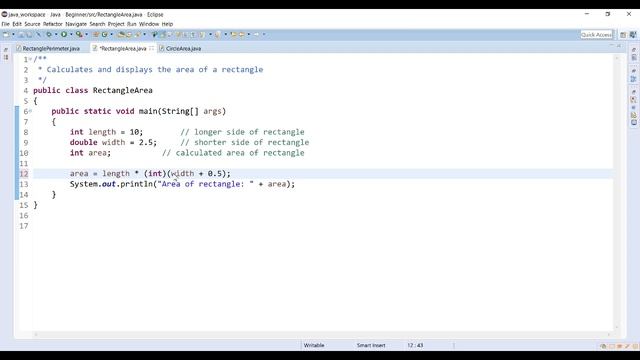Maximize the editor area
This screenshot has width=640, height=360.
pos(619,46)
